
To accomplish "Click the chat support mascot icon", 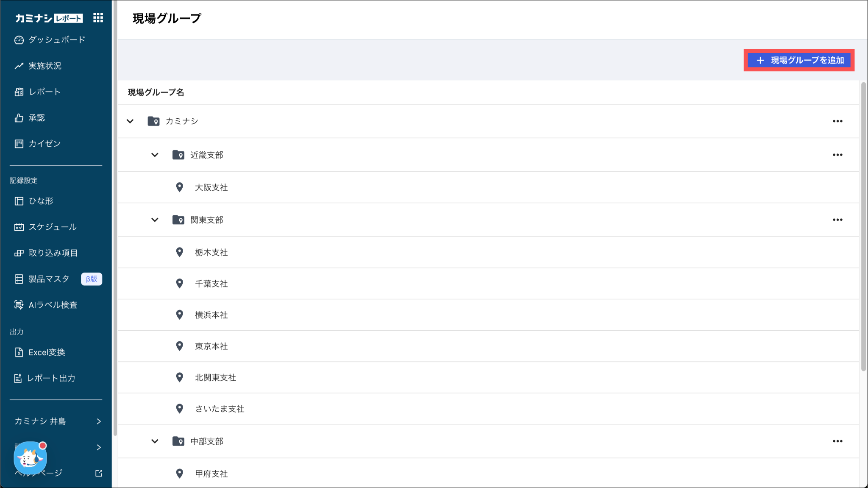I will tap(30, 458).
